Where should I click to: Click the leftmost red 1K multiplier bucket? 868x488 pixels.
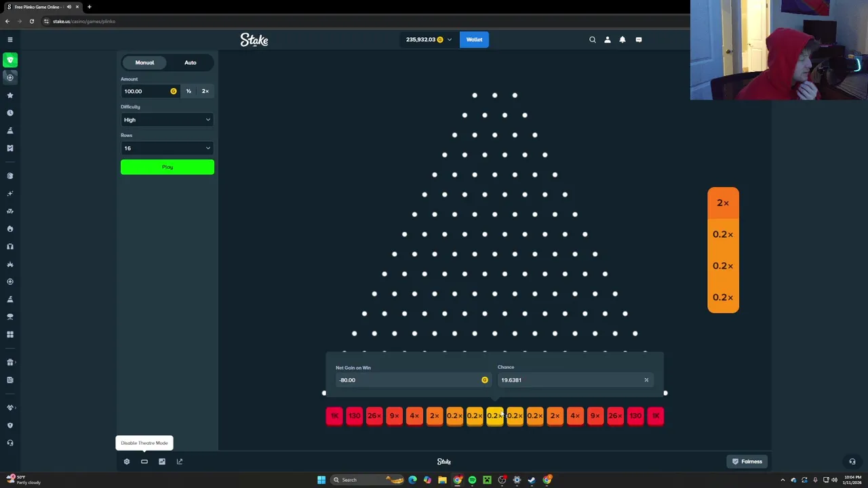334,416
